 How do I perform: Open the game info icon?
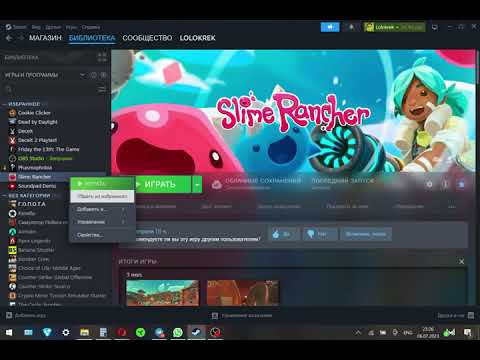(445, 184)
